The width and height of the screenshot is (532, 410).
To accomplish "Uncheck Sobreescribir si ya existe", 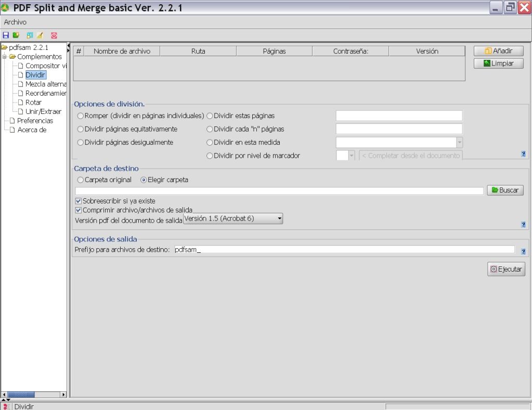I will (x=79, y=201).
